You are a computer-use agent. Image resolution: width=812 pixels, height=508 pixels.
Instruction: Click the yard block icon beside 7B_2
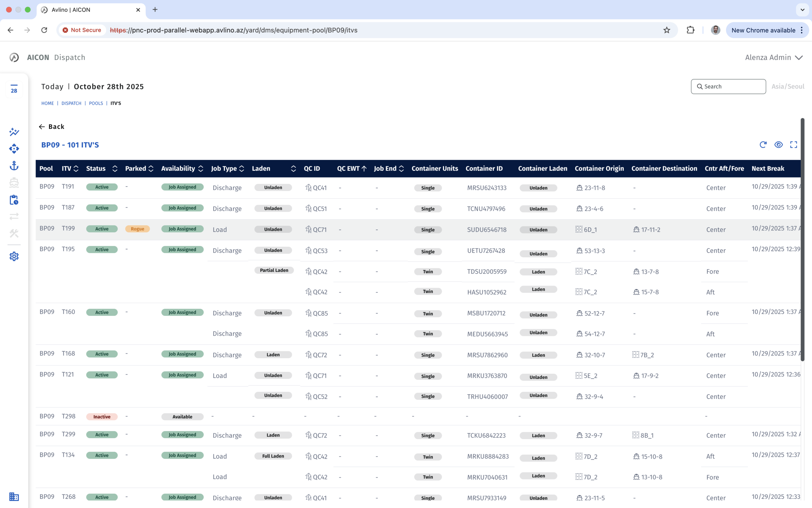pyautogui.click(x=636, y=354)
